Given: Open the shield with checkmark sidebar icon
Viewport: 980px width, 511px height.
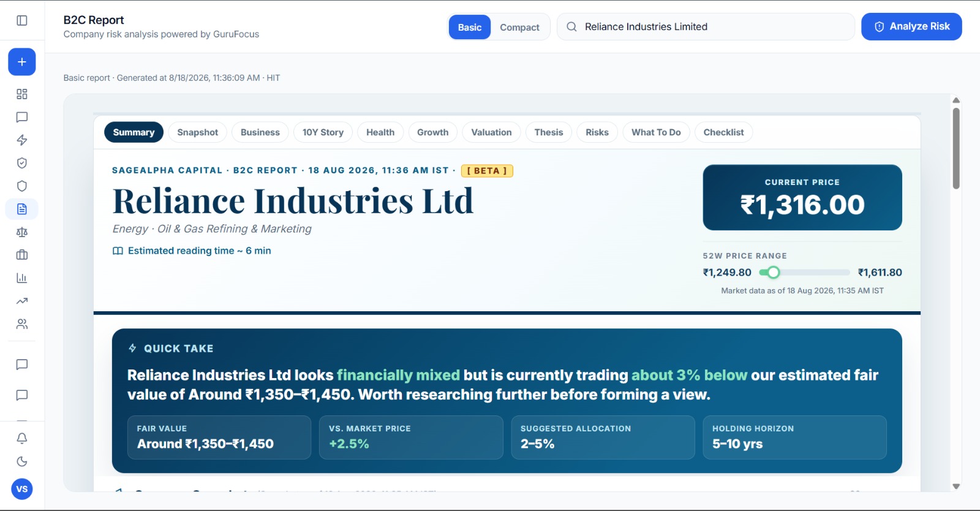Looking at the screenshot, I should pos(22,163).
